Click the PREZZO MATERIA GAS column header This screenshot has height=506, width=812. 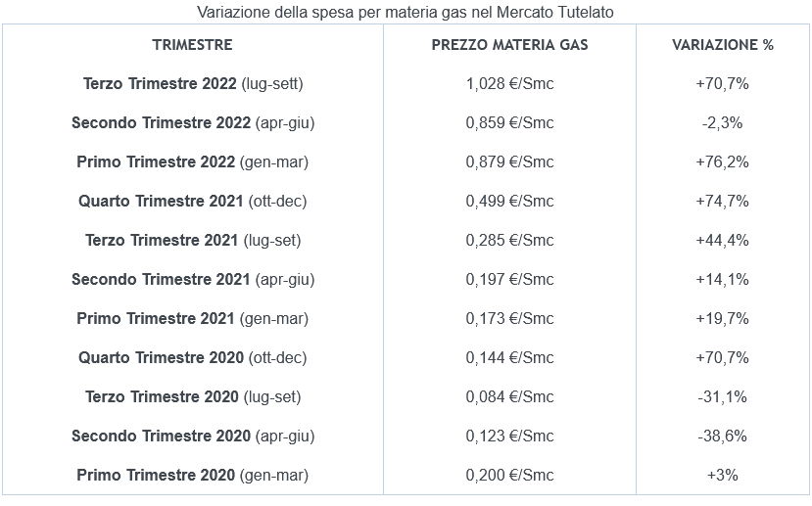point(509,45)
